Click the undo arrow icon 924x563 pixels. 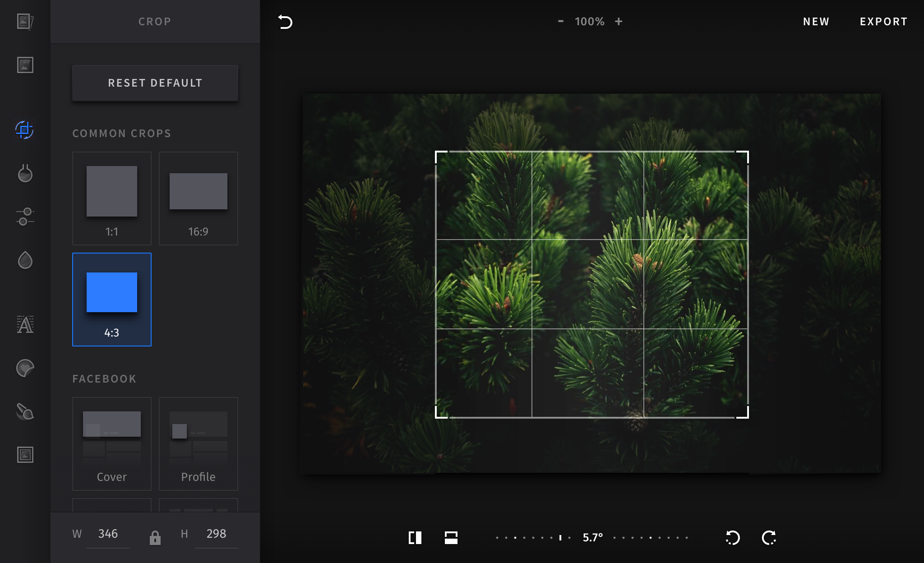285,22
